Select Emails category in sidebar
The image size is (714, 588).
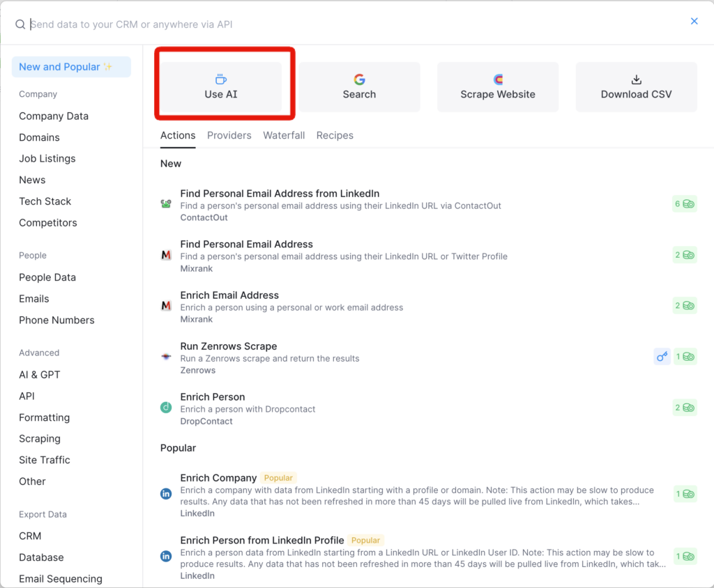click(x=34, y=299)
